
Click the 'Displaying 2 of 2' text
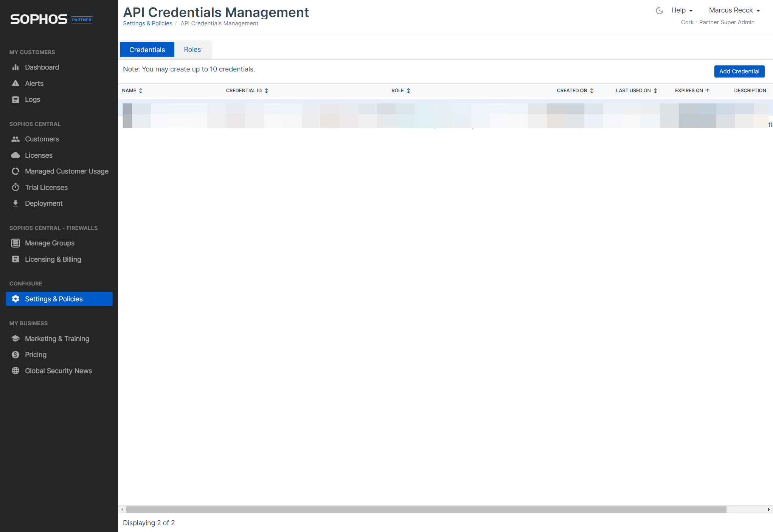coord(149,523)
